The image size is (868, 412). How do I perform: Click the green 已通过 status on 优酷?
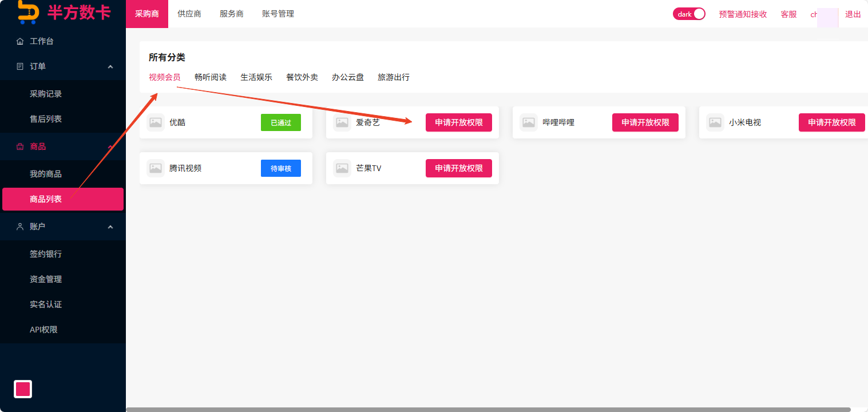tap(281, 122)
